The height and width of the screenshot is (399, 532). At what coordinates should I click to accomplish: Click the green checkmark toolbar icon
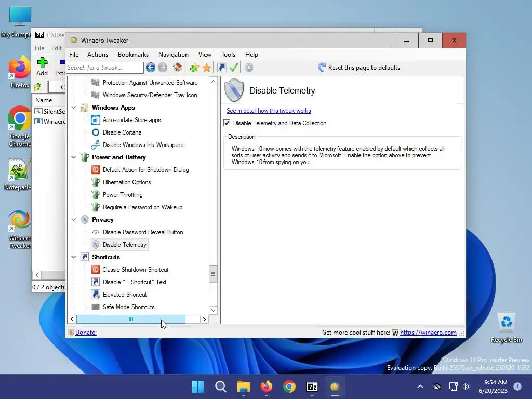[234, 68]
